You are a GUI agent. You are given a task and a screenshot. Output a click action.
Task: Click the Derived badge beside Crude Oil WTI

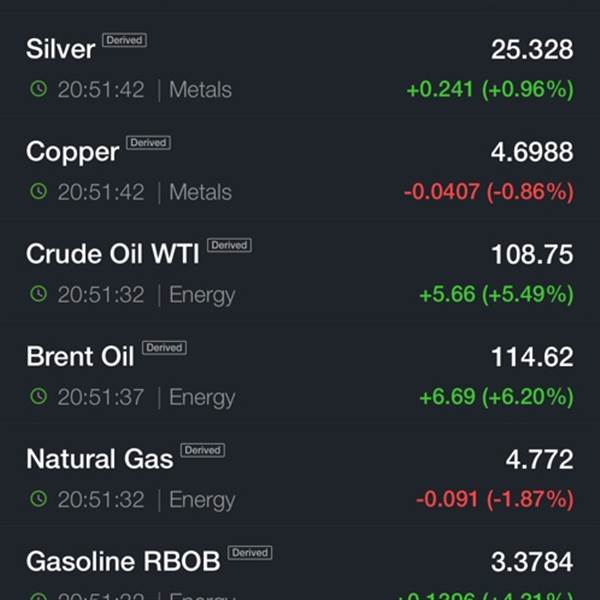coord(229,245)
